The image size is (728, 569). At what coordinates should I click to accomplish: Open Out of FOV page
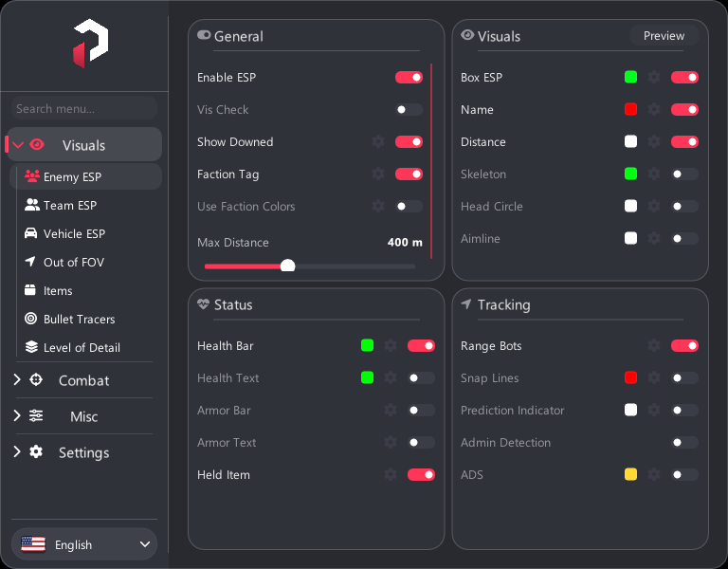click(x=85, y=262)
